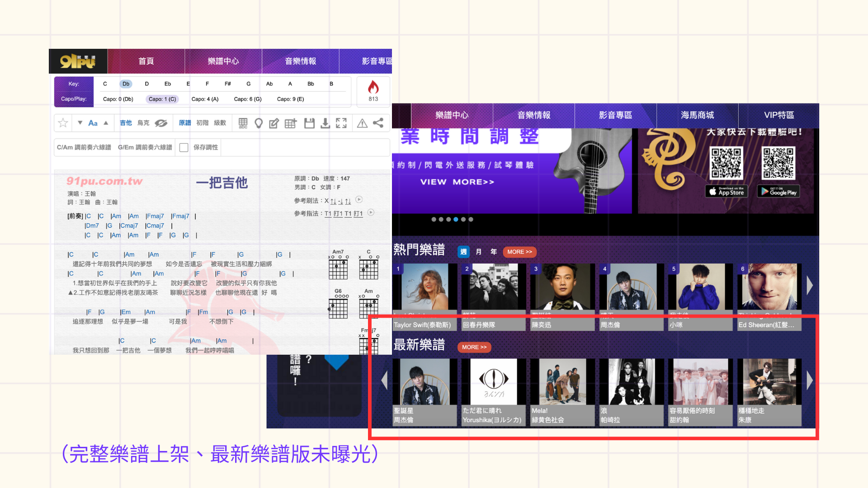Open the edit pencil icon
The height and width of the screenshot is (488, 868).
click(274, 123)
